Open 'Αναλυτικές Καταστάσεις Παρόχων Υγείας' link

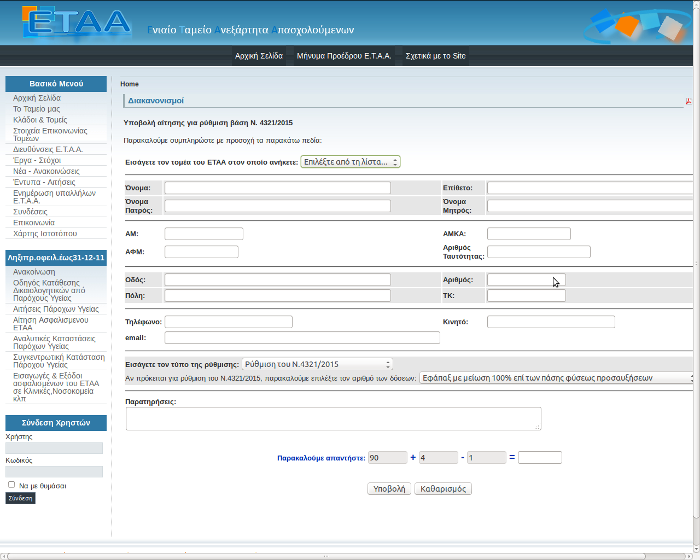pos(54,343)
